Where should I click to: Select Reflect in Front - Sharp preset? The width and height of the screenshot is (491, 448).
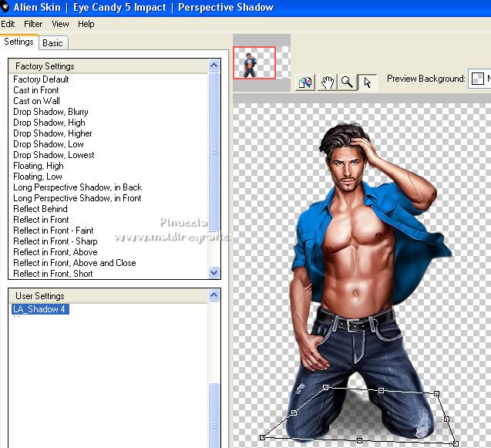click(x=55, y=241)
